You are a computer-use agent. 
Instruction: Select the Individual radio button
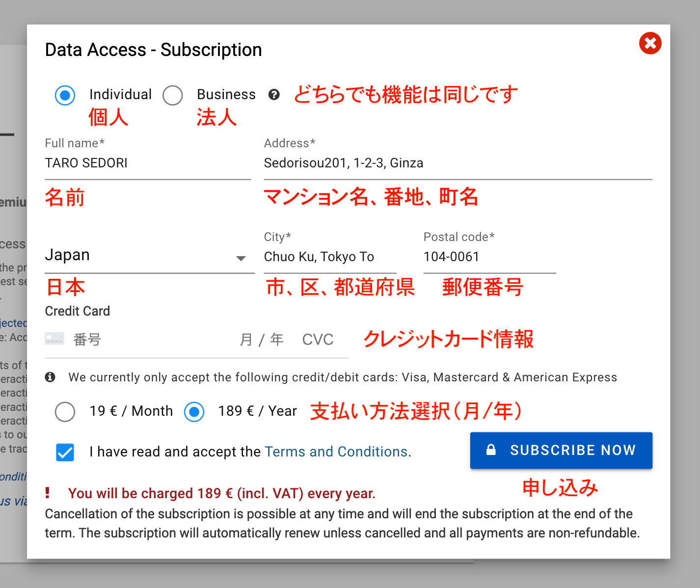(x=65, y=95)
